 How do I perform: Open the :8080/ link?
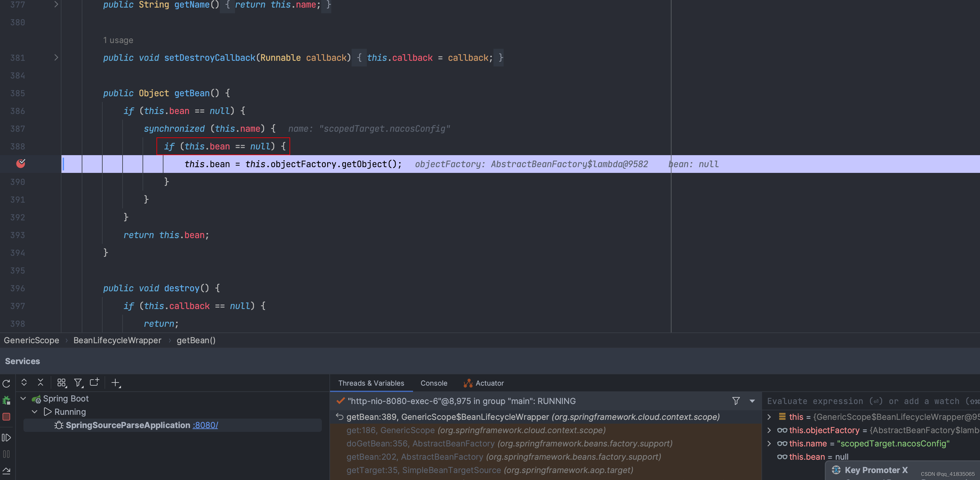click(x=206, y=425)
